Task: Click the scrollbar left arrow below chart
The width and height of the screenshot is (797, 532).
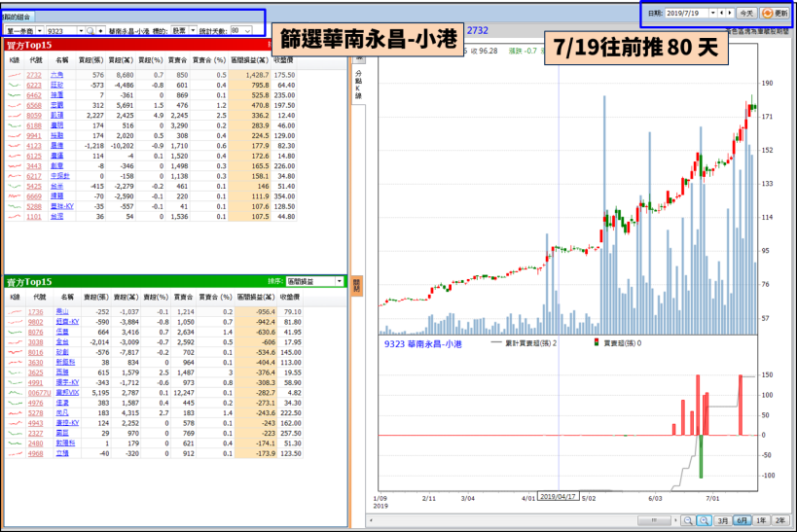Action: (371, 520)
